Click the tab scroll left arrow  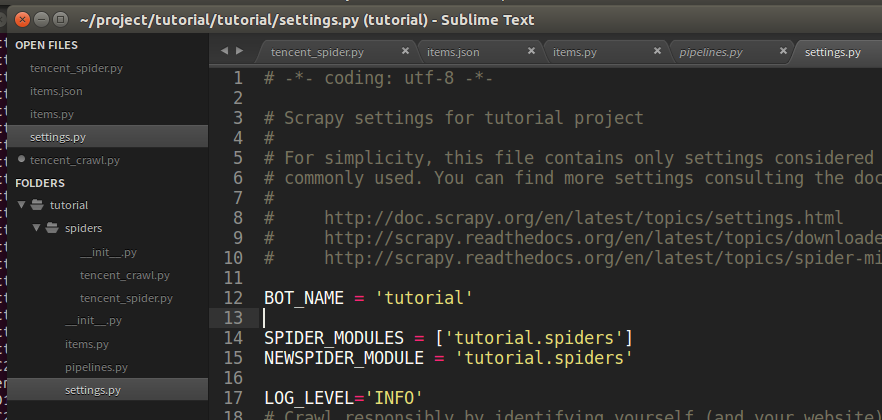tap(223, 51)
